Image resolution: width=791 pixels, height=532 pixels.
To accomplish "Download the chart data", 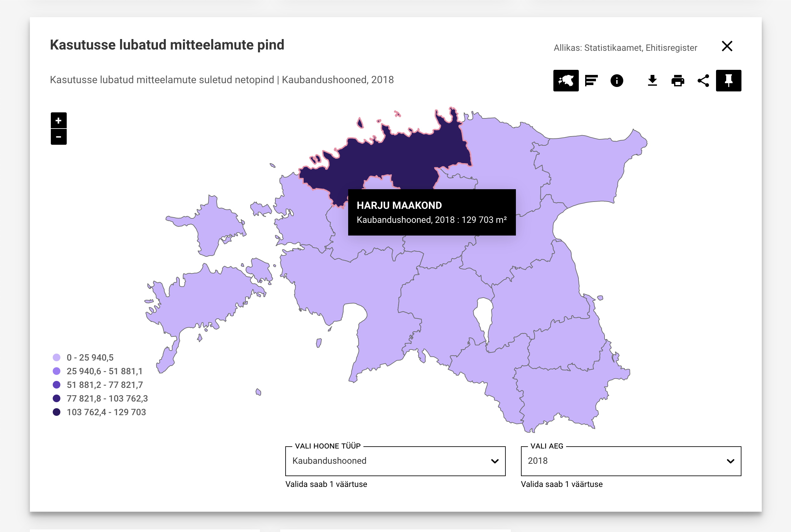I will [652, 80].
